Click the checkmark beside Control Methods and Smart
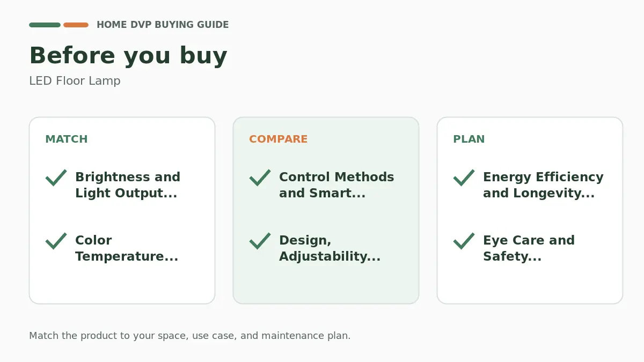 click(260, 178)
